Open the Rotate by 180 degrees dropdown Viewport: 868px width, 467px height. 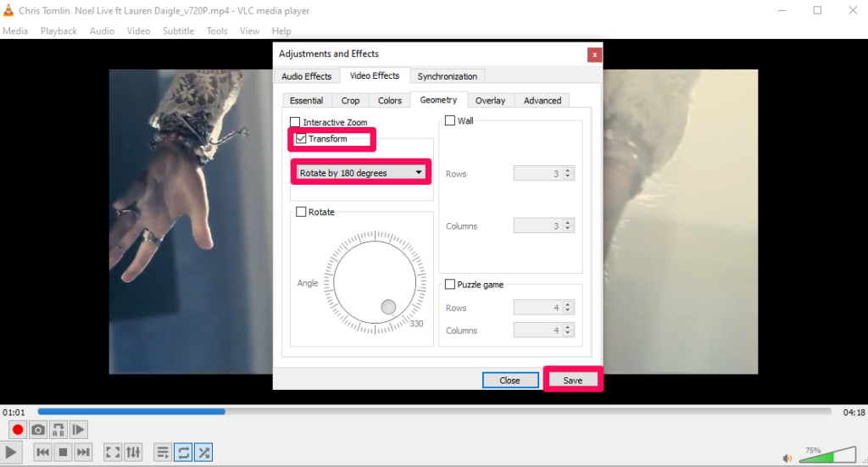(x=361, y=173)
